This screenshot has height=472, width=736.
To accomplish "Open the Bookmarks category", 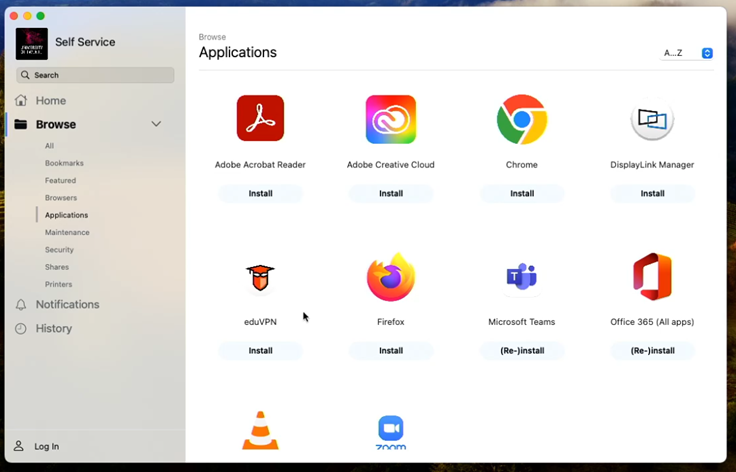I will click(x=64, y=163).
